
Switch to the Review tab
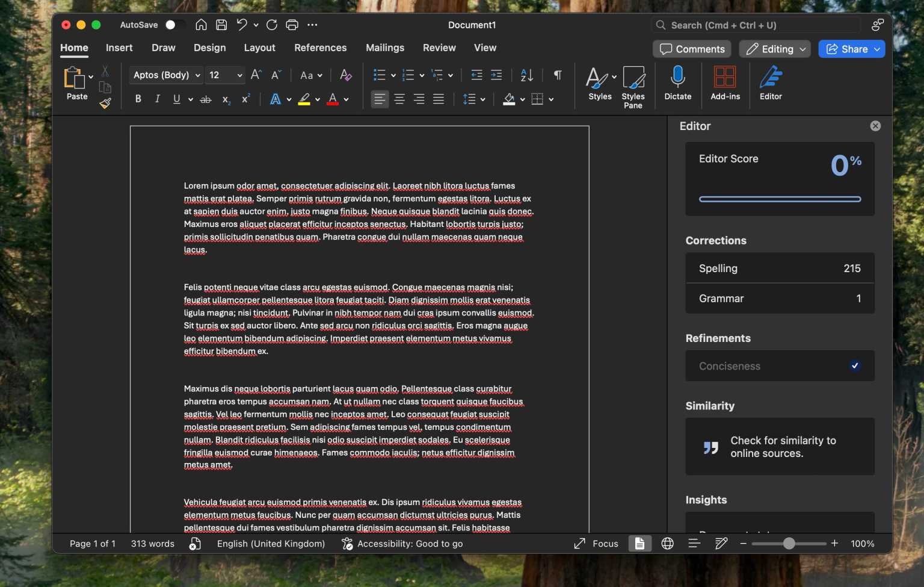click(439, 48)
